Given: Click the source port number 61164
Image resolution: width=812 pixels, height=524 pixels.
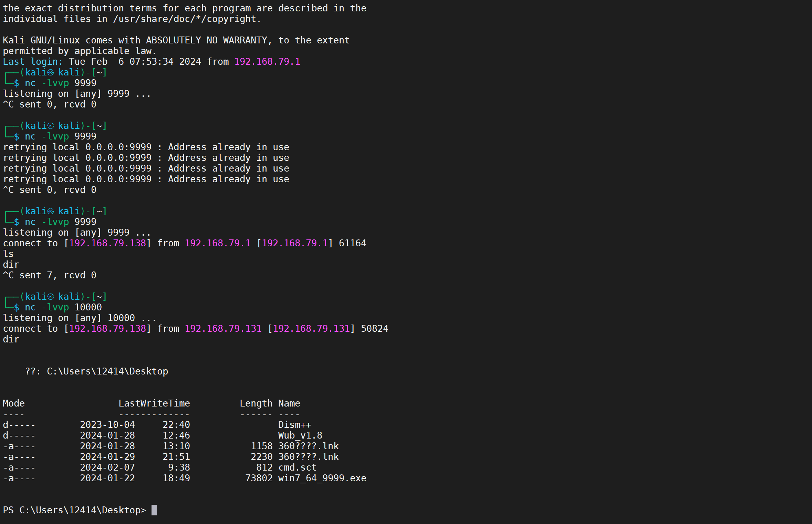Looking at the screenshot, I should 352,243.
